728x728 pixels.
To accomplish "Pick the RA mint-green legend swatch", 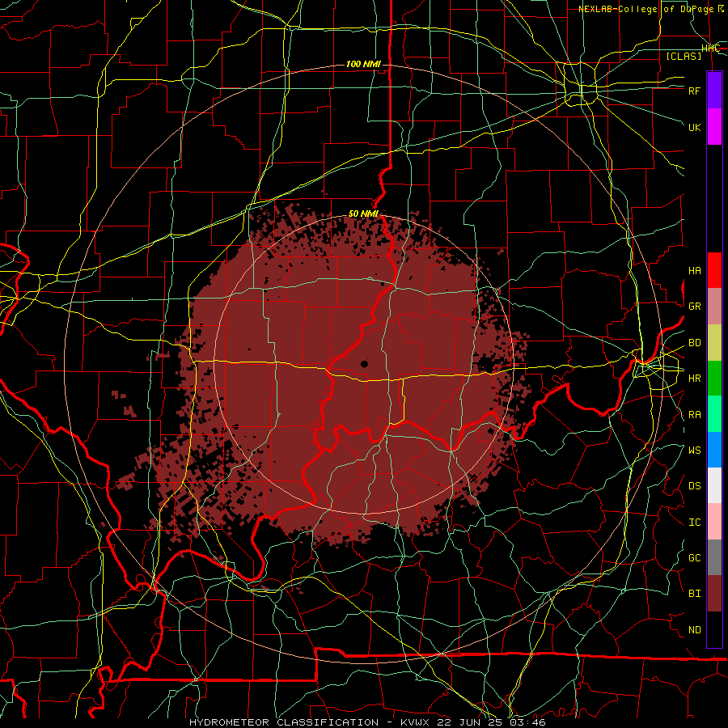I will (714, 414).
